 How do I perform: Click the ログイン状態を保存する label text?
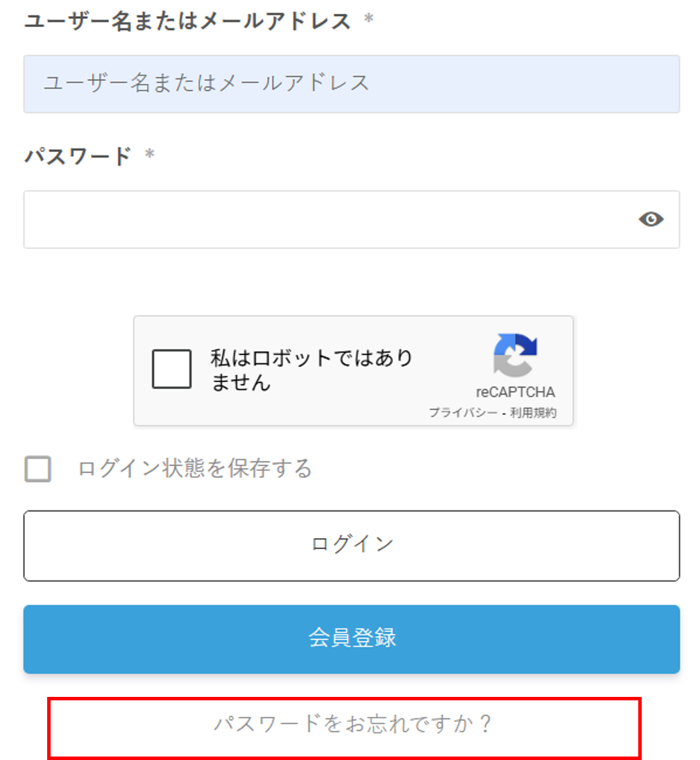[x=195, y=469]
